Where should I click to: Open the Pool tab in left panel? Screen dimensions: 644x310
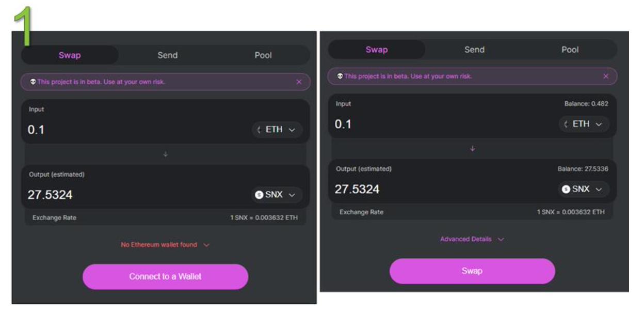click(263, 55)
